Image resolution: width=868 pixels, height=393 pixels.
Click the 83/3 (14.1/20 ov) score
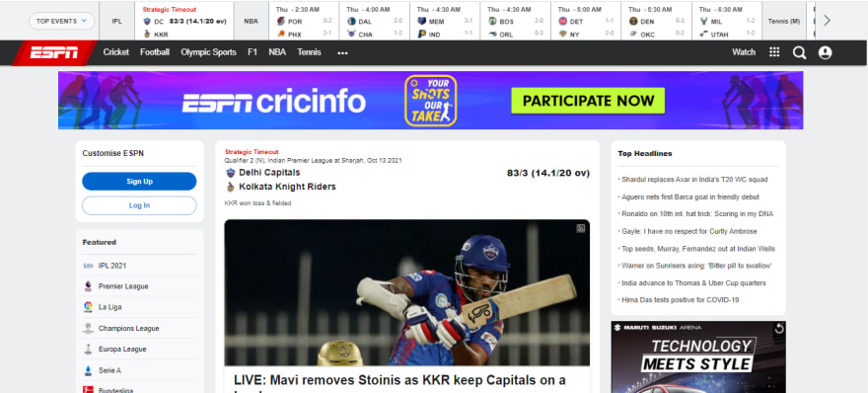(x=548, y=173)
